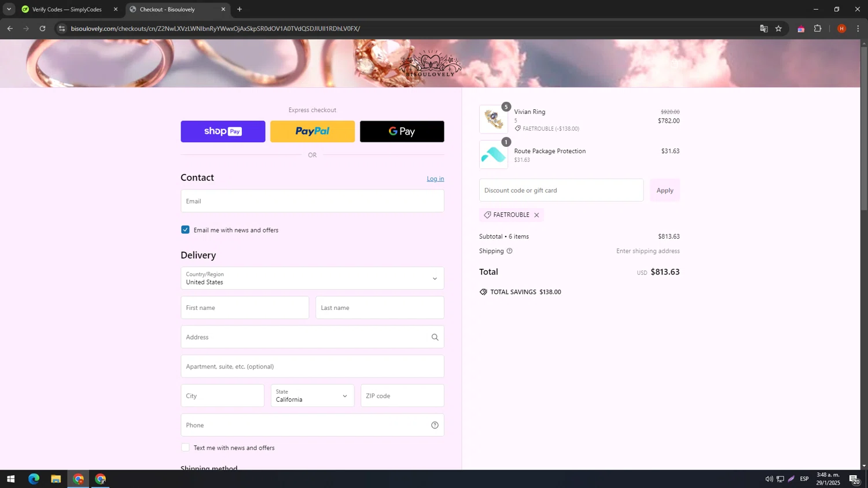Uncheck Email me with news and offers

(x=185, y=230)
